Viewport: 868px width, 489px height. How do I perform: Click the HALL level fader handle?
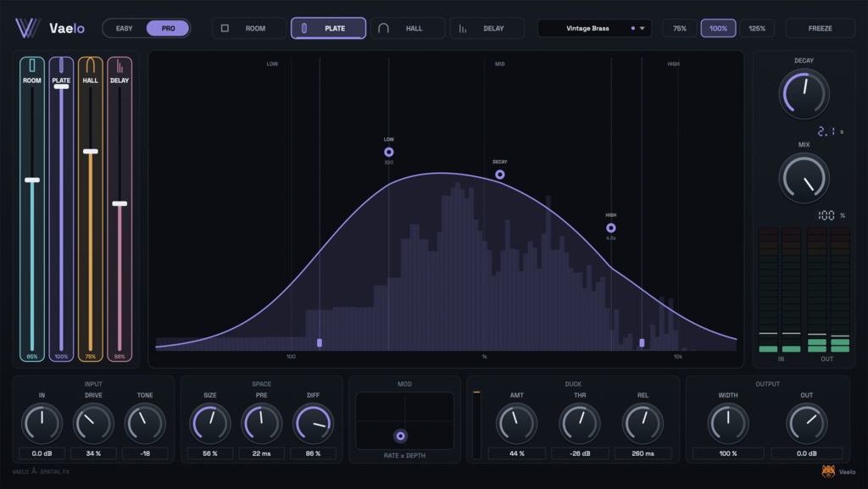(90, 151)
